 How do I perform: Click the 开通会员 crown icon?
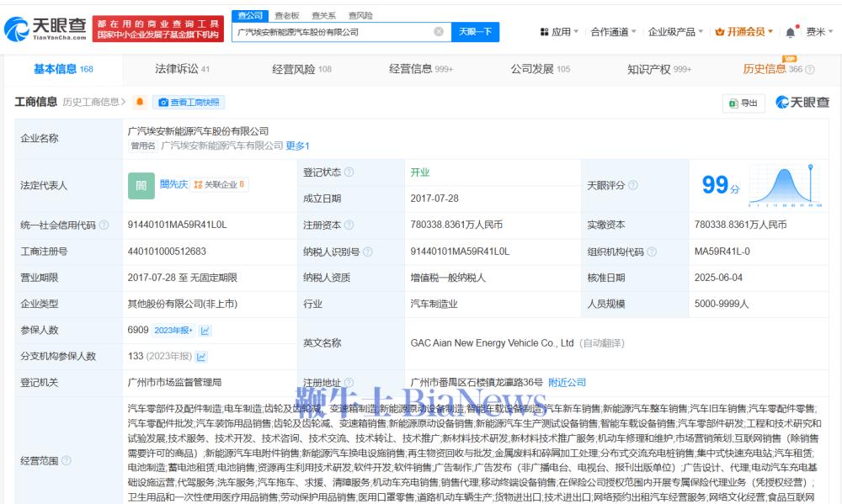[x=720, y=32]
